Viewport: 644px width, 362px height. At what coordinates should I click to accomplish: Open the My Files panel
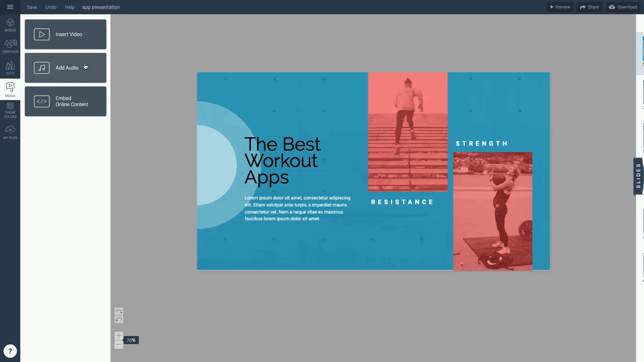(x=10, y=131)
